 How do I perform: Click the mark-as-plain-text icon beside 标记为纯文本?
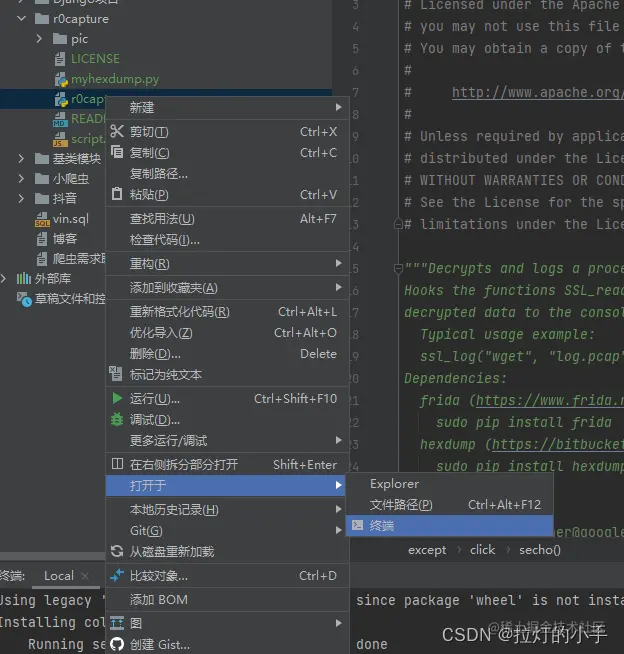tap(116, 374)
